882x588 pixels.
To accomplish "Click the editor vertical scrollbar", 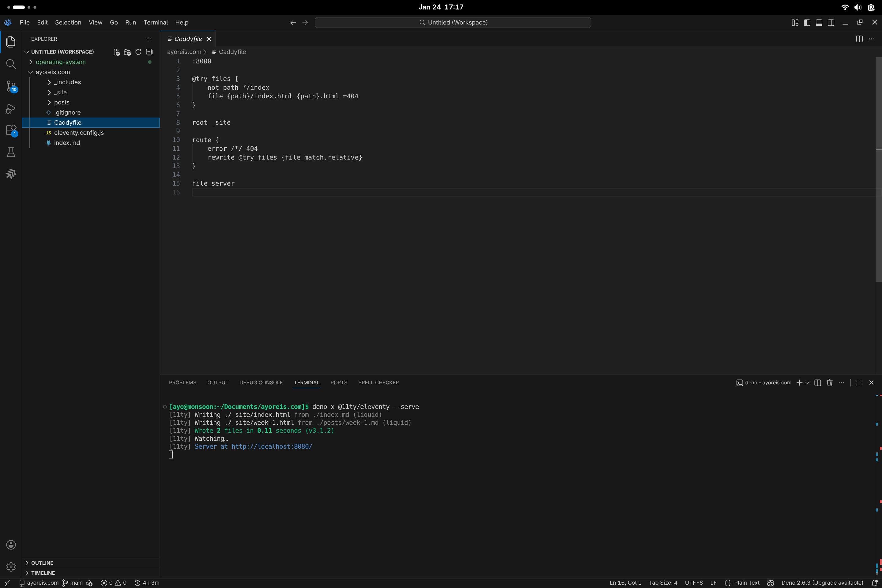I will [x=878, y=169].
